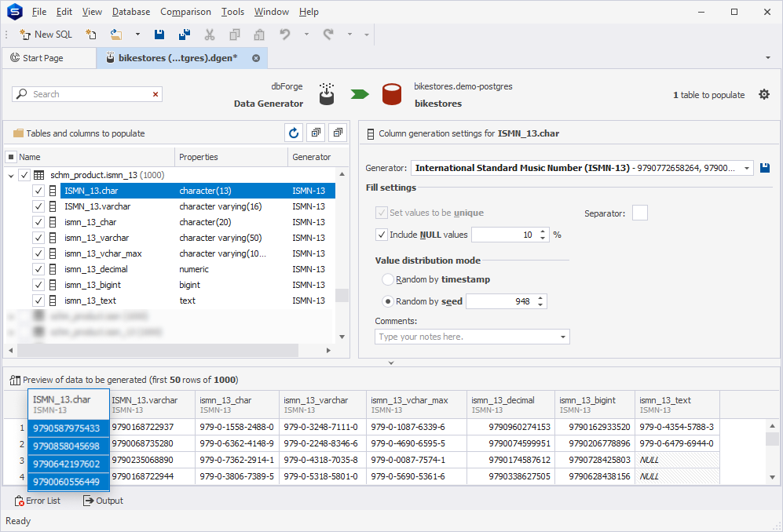Click the Copy icon in toolbar
Viewport: 783px width, 532px height.
tap(234, 35)
